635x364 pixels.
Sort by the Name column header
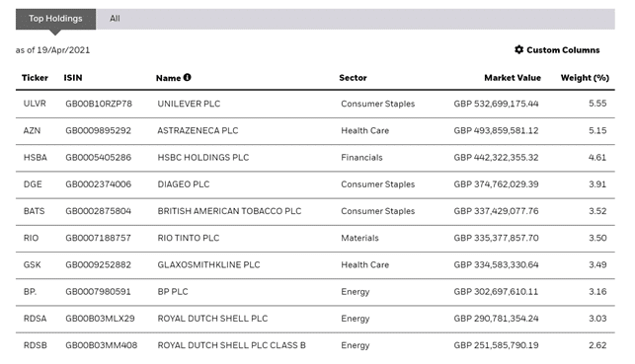pos(168,78)
